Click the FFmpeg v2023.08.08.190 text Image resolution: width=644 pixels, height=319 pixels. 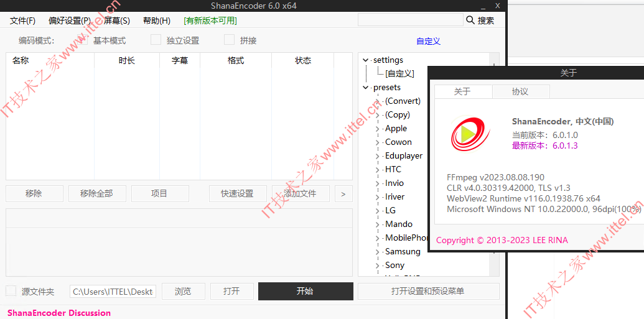click(495, 178)
